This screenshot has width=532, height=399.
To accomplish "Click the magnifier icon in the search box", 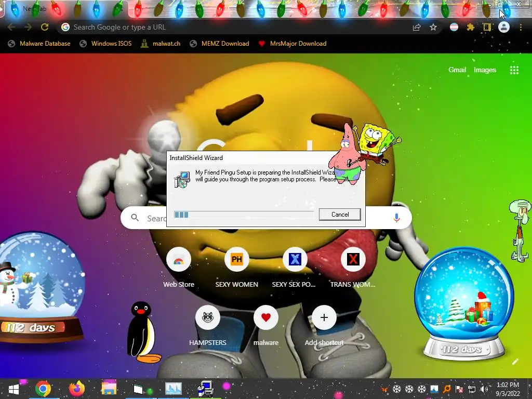I will click(x=135, y=218).
